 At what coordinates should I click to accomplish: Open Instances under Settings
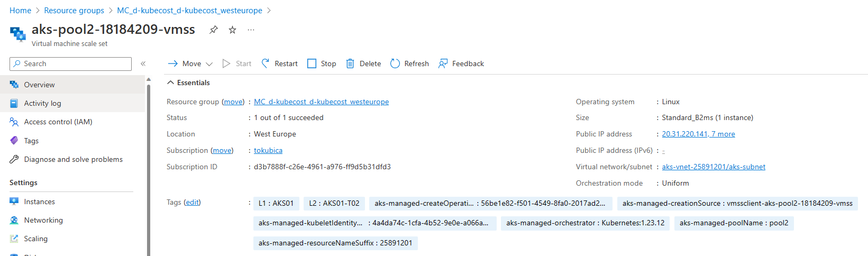click(x=39, y=202)
